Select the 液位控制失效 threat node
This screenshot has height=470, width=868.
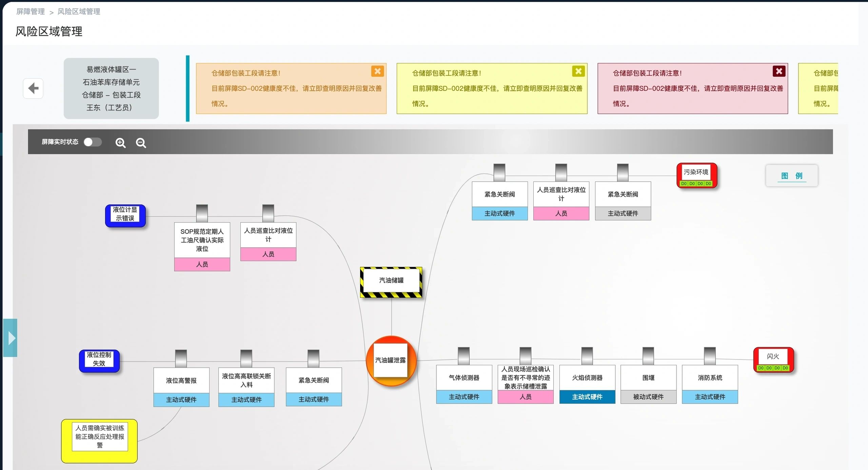99,361
